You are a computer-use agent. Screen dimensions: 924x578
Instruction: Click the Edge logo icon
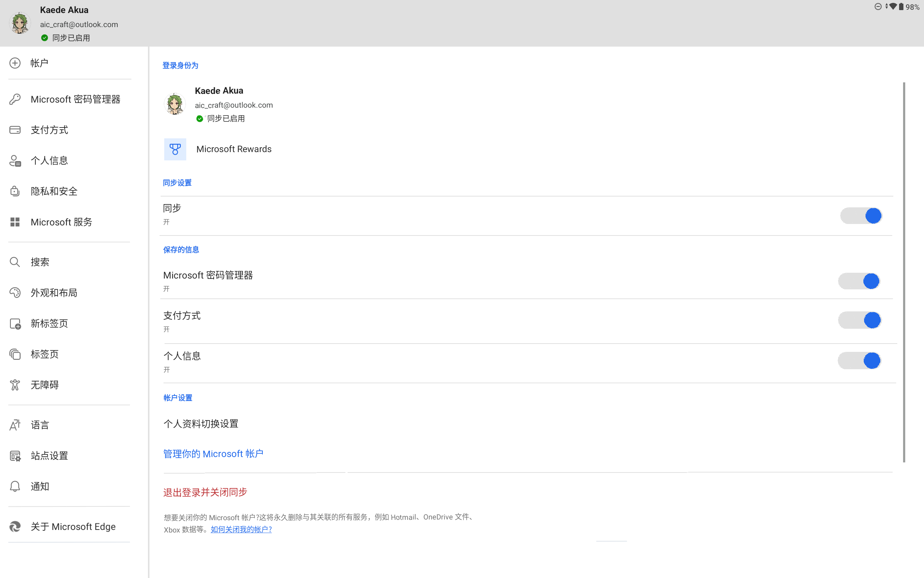pos(15,527)
